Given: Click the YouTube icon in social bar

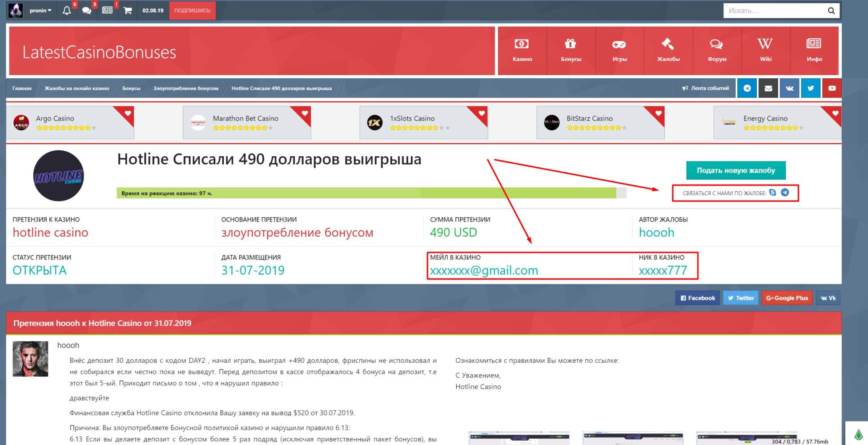Looking at the screenshot, I should (x=832, y=88).
